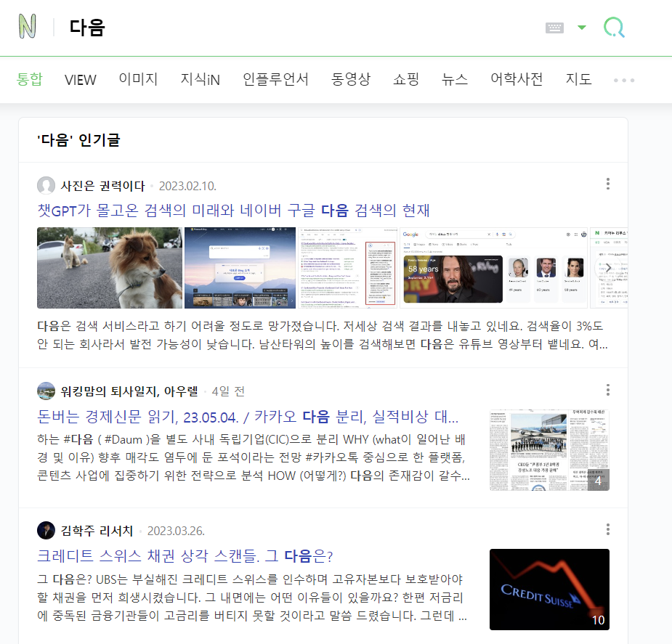Click the 사진은 권력이다 profile avatar
The width and height of the screenshot is (672, 644).
click(x=46, y=185)
